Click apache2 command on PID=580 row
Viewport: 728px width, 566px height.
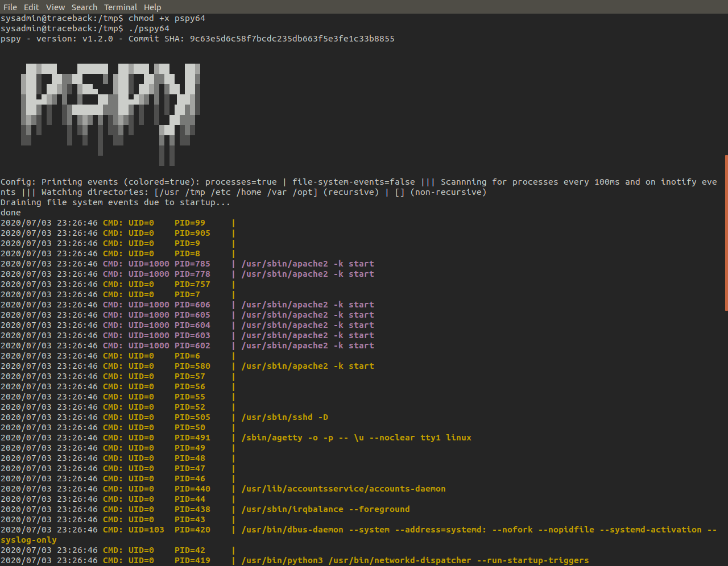click(308, 366)
